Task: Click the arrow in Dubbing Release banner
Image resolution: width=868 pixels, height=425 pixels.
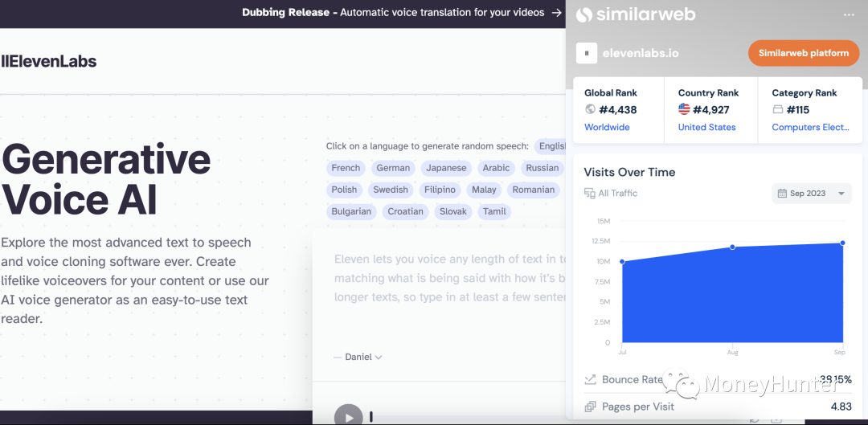Action: pos(556,12)
